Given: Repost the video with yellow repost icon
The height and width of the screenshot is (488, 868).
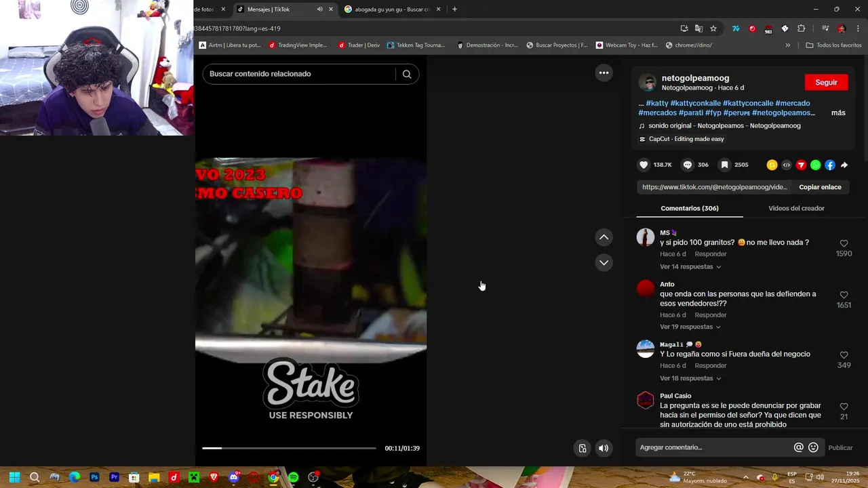Looking at the screenshot, I should [772, 165].
